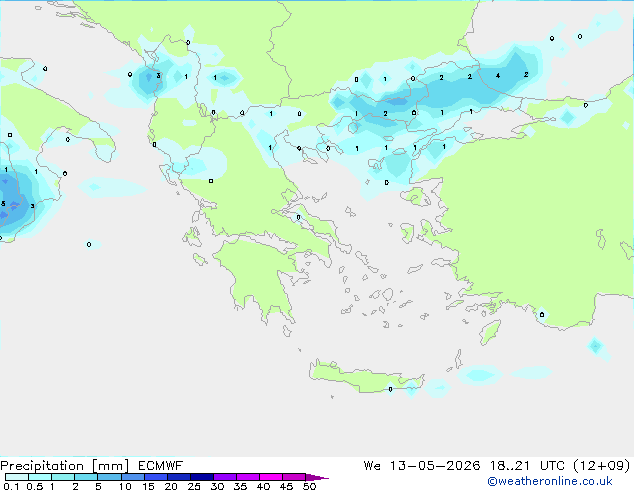Select the 25–30 mm legend swatch
Image resolution: width=634 pixels, height=490 pixels.
pos(202,477)
